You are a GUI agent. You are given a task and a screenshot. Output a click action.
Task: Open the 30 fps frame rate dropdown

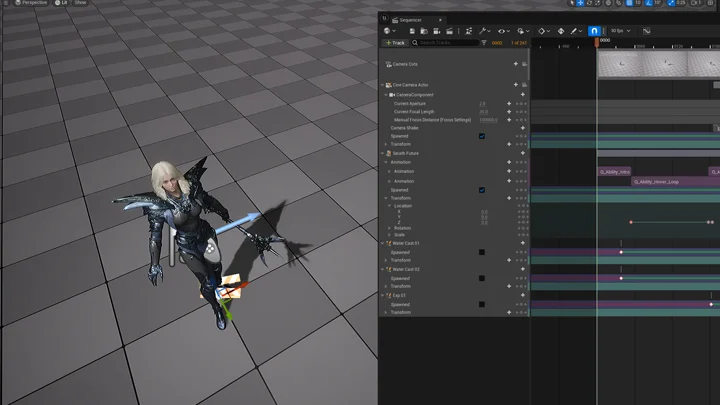pyautogui.click(x=620, y=31)
